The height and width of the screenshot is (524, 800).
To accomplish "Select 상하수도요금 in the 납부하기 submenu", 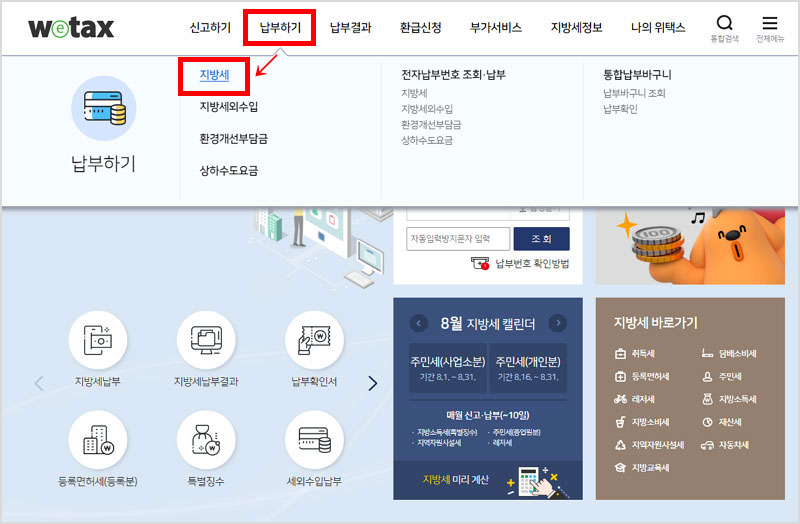I will pos(229,170).
